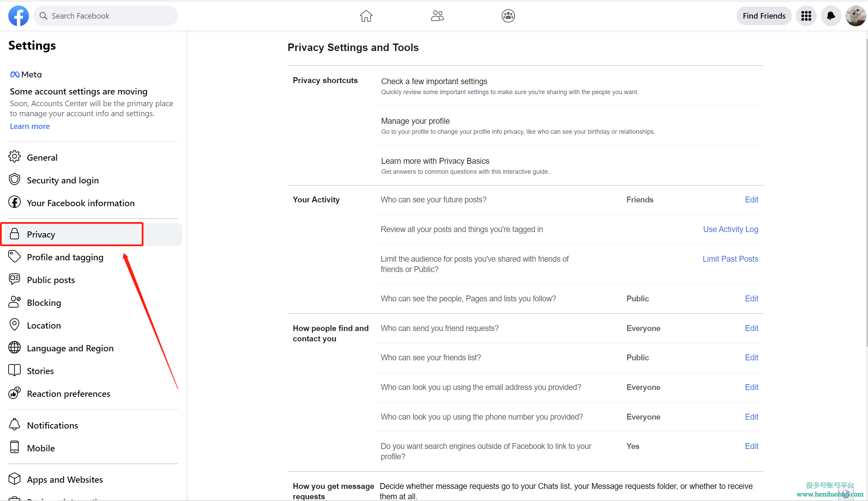The image size is (868, 501).
Task: Edit who can send you friend requests
Action: pyautogui.click(x=751, y=328)
